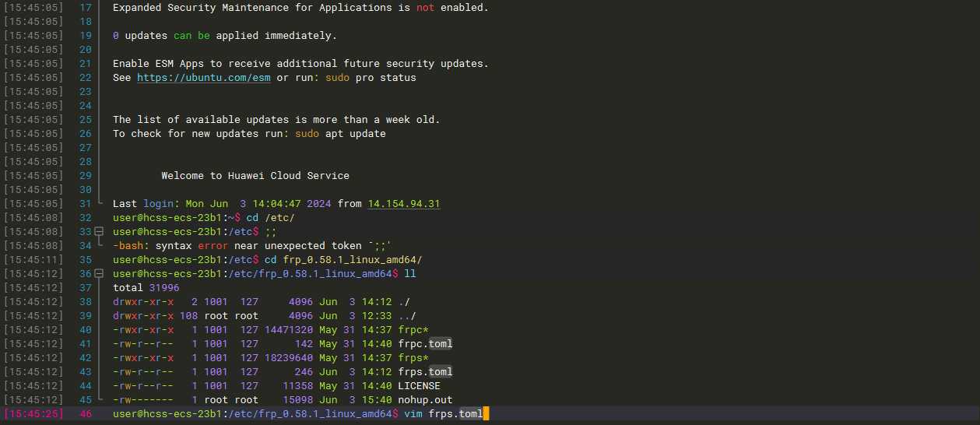980x425 pixels.
Task: Click line number 31 in the gutter
Action: point(86,204)
